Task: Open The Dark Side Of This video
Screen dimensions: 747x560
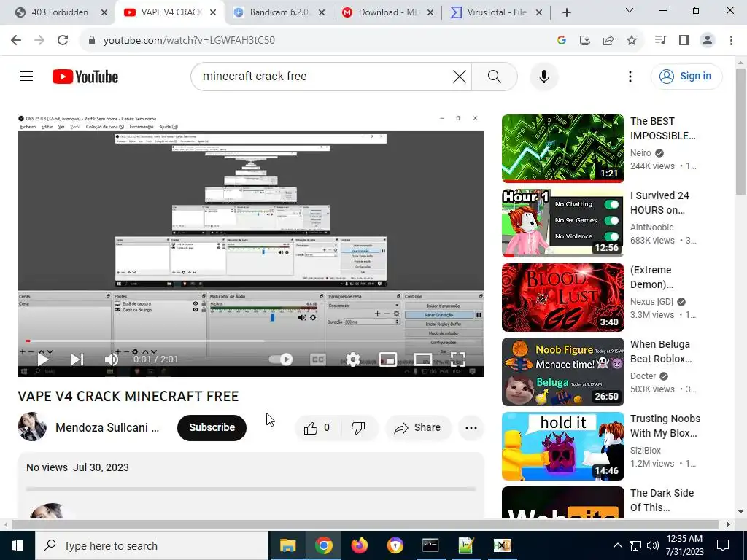Action: (562, 502)
